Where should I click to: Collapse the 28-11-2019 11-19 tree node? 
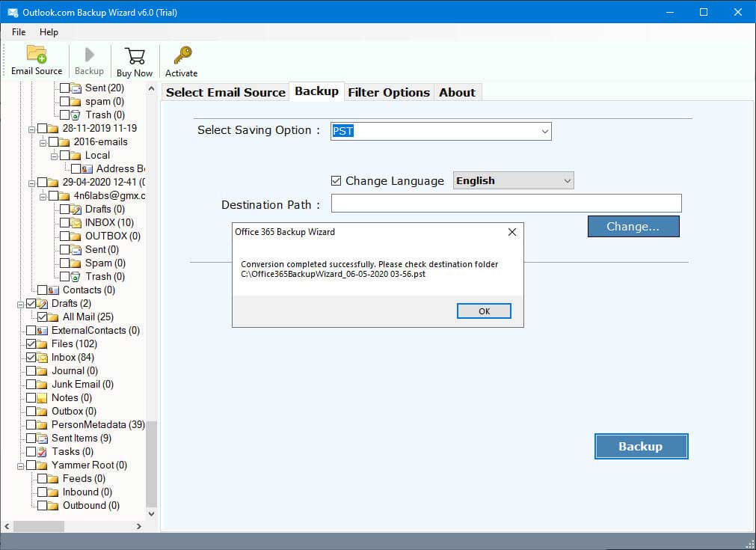[32, 129]
